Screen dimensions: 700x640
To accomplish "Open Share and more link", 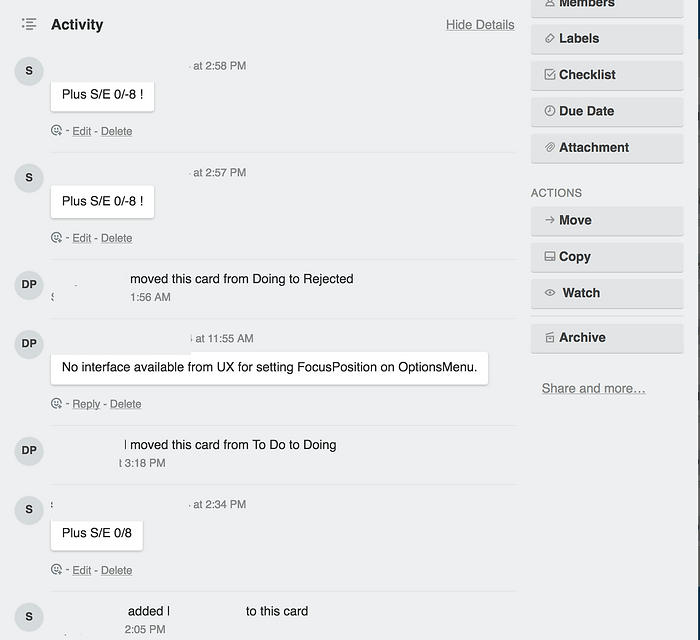I will [593, 388].
